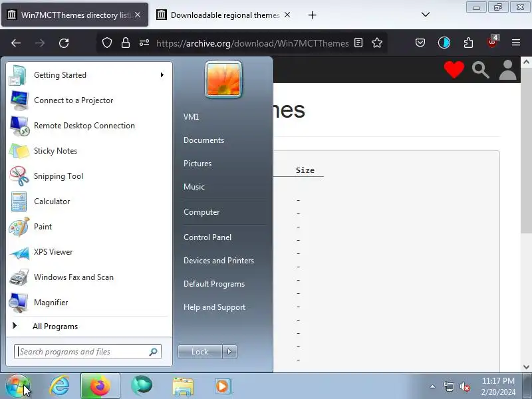Open Documents from Start menu
This screenshot has width=532, height=399.
tap(203, 140)
